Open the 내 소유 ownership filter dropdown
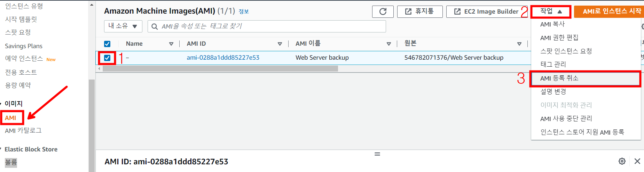This screenshot has width=644, height=172. coord(123,26)
